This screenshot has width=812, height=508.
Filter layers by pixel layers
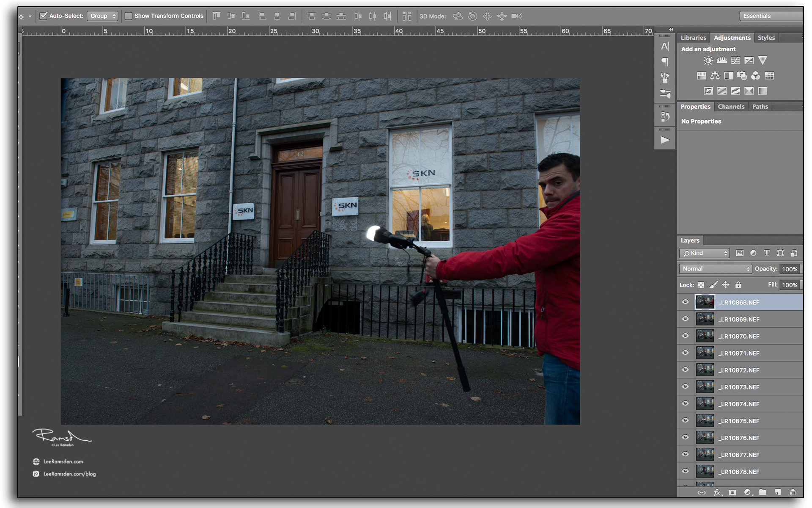pyautogui.click(x=739, y=253)
